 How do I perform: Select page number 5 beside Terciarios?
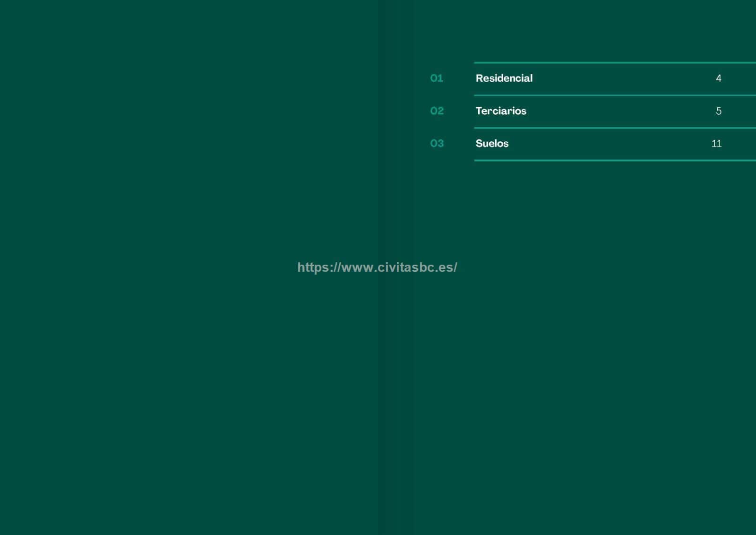(718, 111)
